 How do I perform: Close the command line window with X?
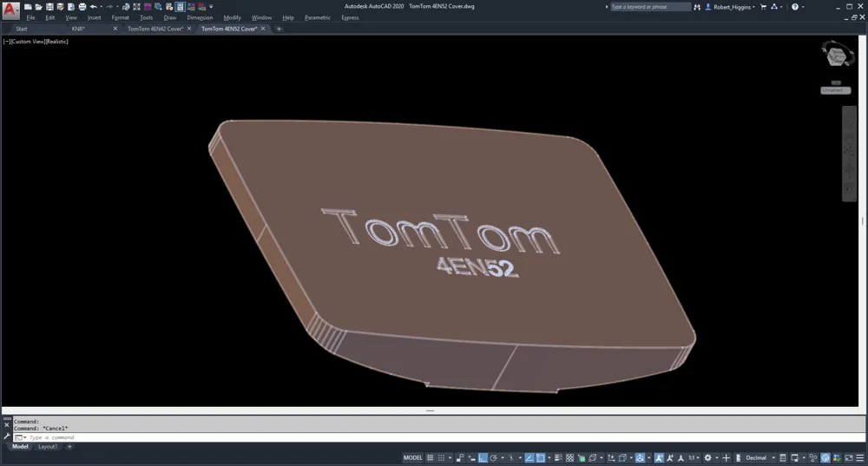pyautogui.click(x=7, y=425)
